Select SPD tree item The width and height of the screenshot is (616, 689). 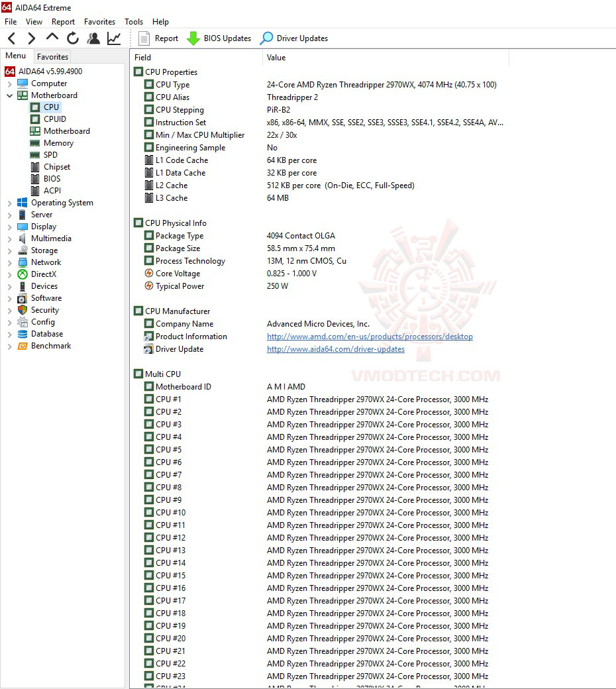coord(50,154)
